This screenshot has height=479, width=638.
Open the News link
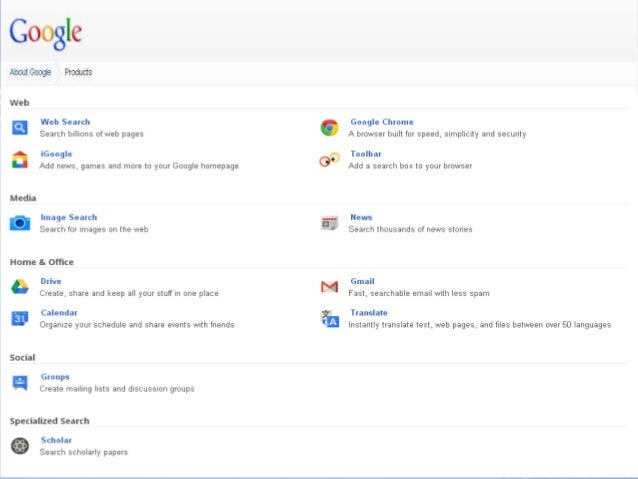click(361, 217)
